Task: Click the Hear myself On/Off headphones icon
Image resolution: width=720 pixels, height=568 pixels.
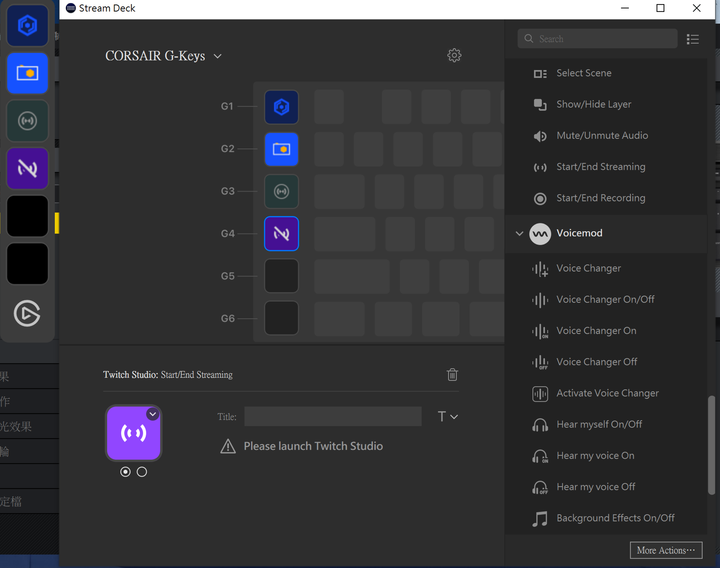Action: pos(540,425)
